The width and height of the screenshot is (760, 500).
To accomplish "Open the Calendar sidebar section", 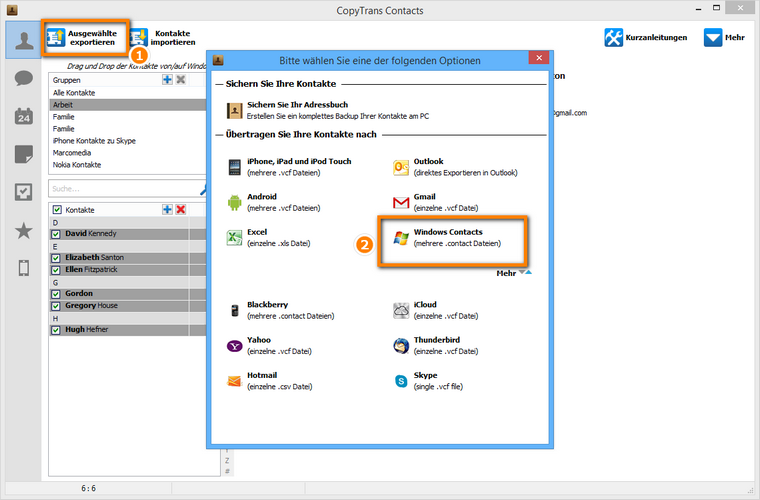I will 23,116.
